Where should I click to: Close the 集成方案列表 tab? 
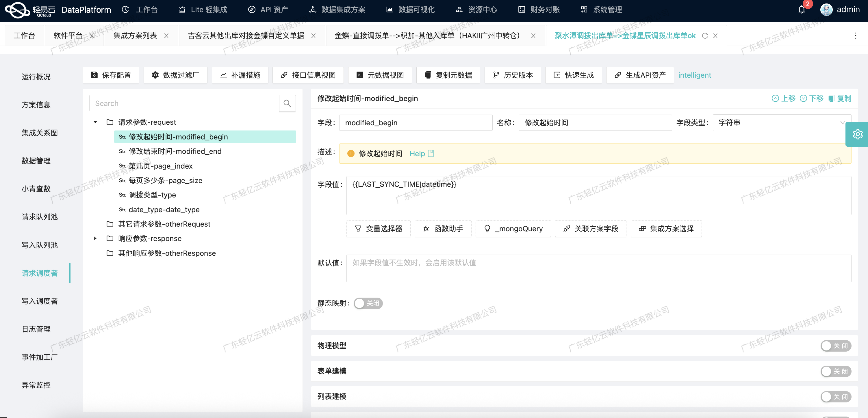point(166,36)
